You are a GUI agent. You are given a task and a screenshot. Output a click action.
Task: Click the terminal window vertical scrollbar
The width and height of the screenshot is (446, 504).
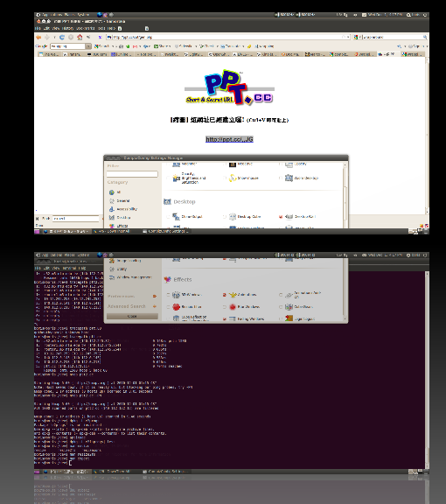coord(427,369)
